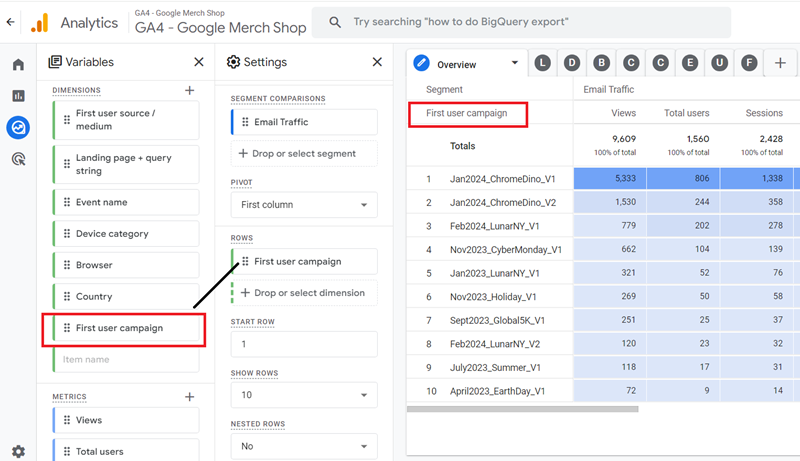Grab handle of Device category dimension
The image size is (800, 461).
pos(67,234)
